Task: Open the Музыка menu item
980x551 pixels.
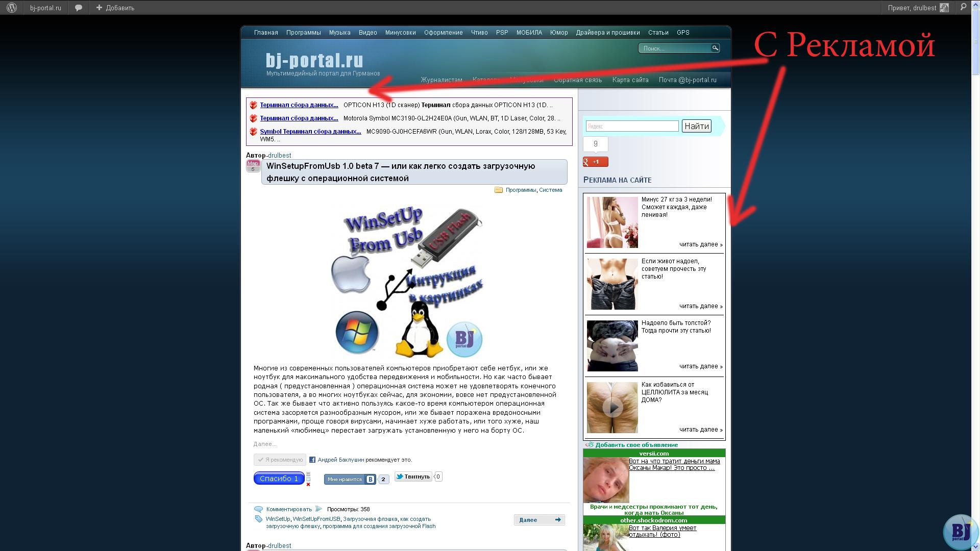Action: click(339, 33)
